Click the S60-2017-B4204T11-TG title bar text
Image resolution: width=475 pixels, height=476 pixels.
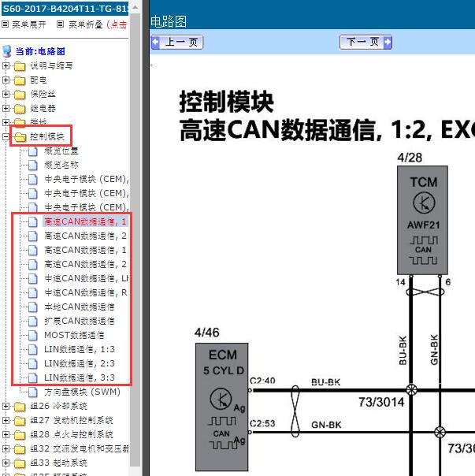point(65,9)
